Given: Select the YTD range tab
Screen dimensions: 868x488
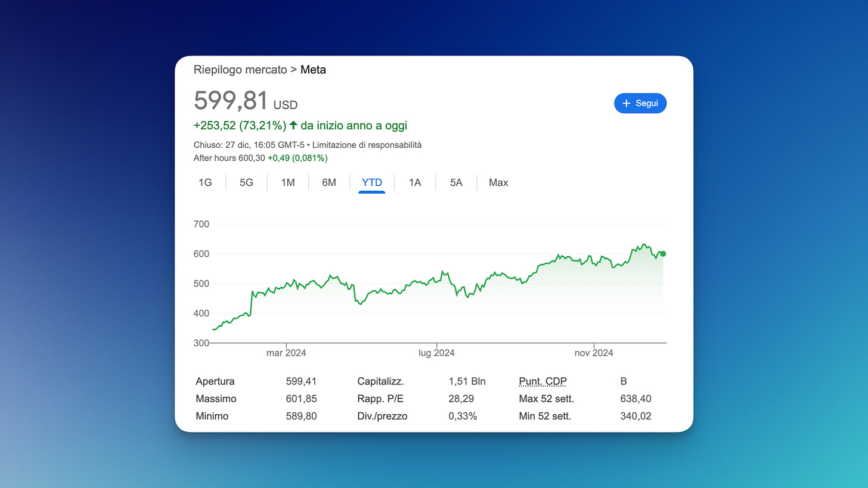Looking at the screenshot, I should pos(372,182).
